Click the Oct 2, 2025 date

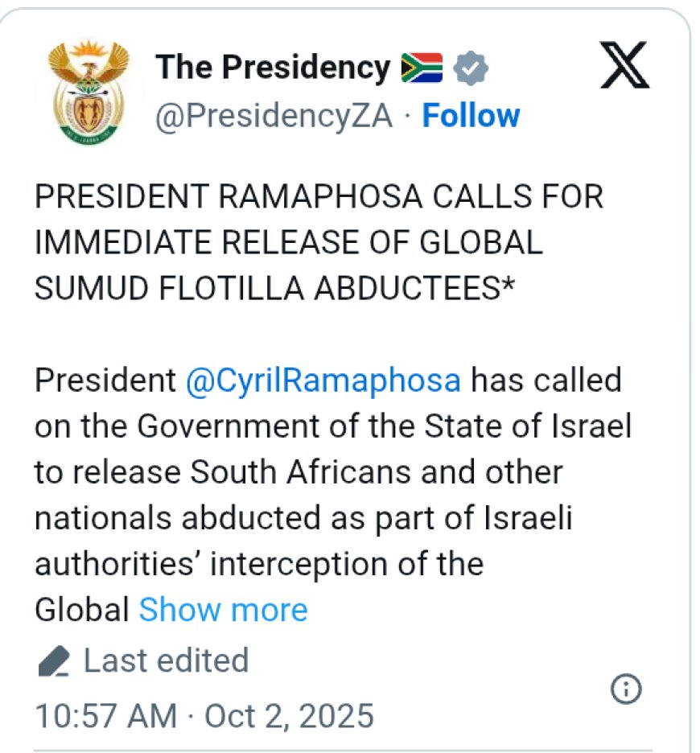pos(290,714)
